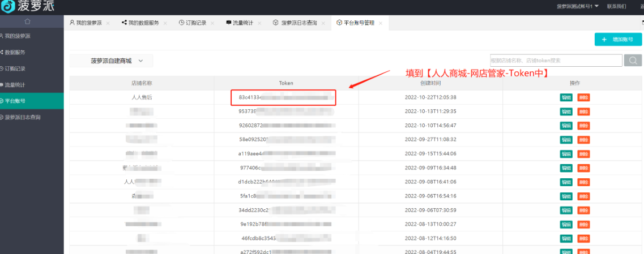This screenshot has width=644, height=254.
Task: Click the home icon above the sidebar
Action: [x=28, y=21]
